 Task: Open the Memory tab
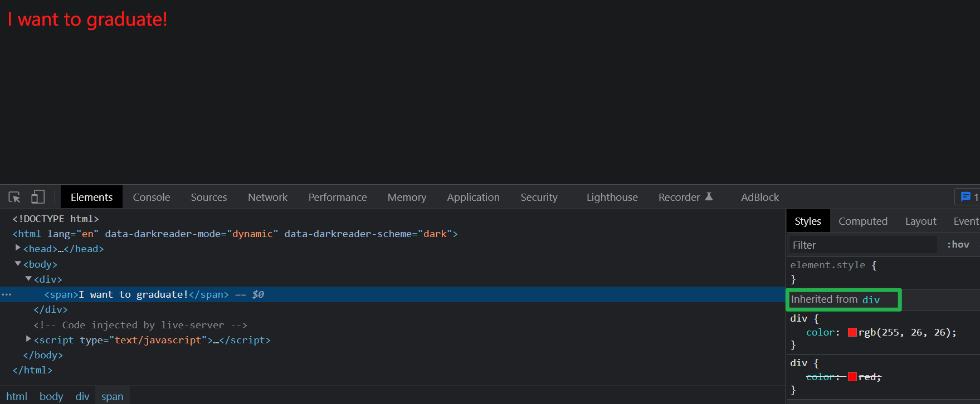pos(407,197)
